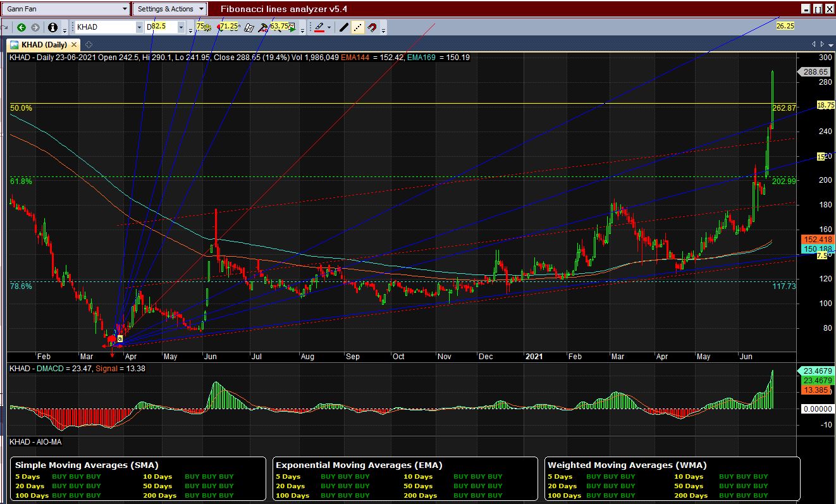Open the black info icon
This screenshot has height=504, width=836.
[52, 27]
